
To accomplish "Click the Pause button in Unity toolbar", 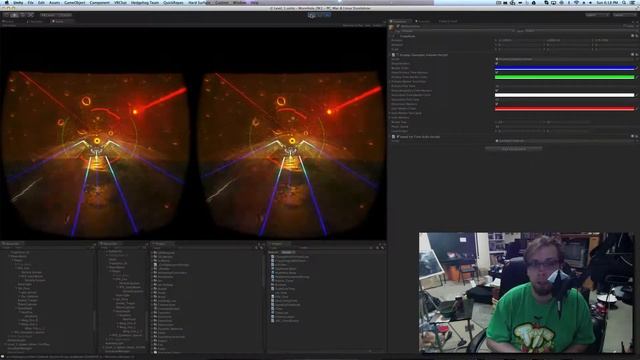I will click(320, 15).
